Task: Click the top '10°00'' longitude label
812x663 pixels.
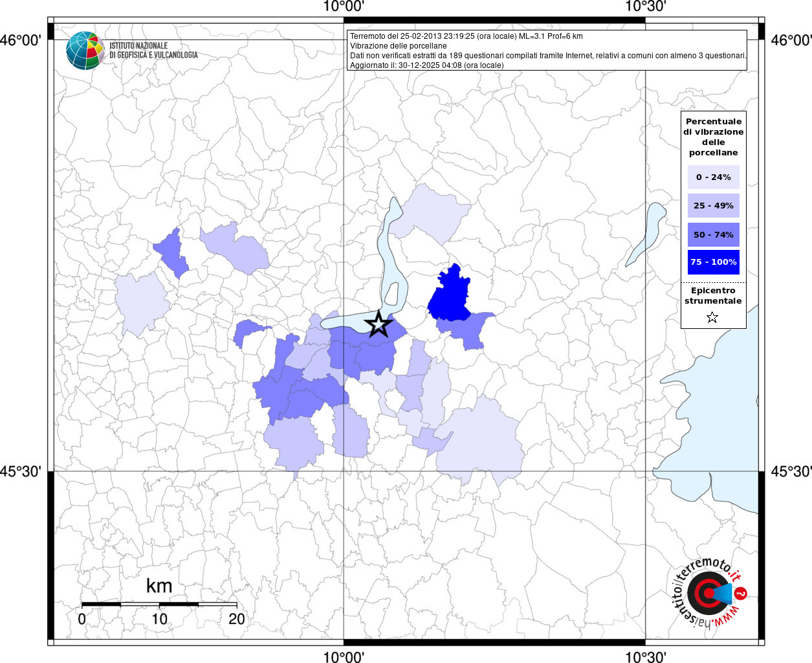Action: pyautogui.click(x=344, y=6)
